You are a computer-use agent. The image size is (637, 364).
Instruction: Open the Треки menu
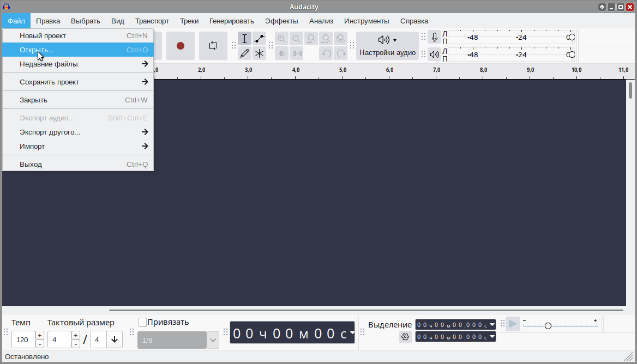coord(189,21)
